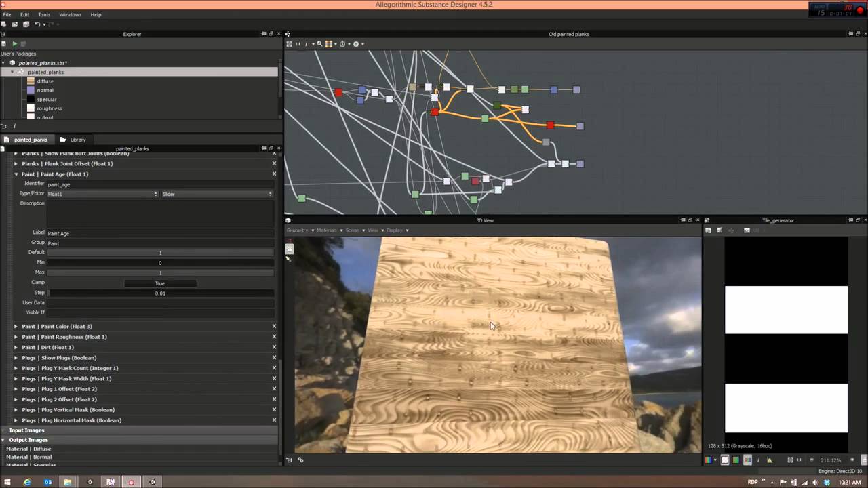Viewport: 868px width, 488px height.
Task: Click the camera icon in 3D View sidebar
Action: pos(290,249)
